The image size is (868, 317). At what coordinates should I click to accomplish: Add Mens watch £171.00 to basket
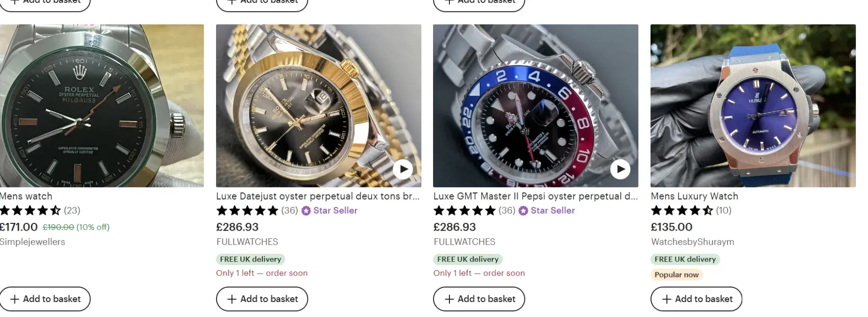click(x=45, y=299)
